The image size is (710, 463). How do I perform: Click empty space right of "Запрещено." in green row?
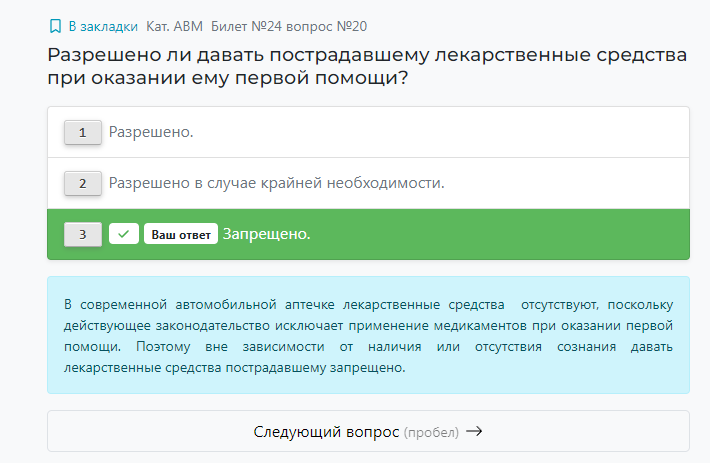(500, 234)
